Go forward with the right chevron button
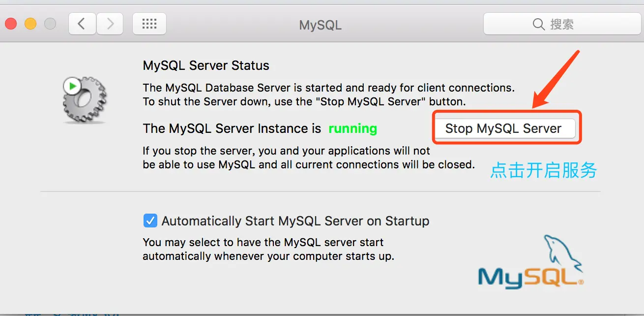644x316 pixels. click(x=110, y=24)
